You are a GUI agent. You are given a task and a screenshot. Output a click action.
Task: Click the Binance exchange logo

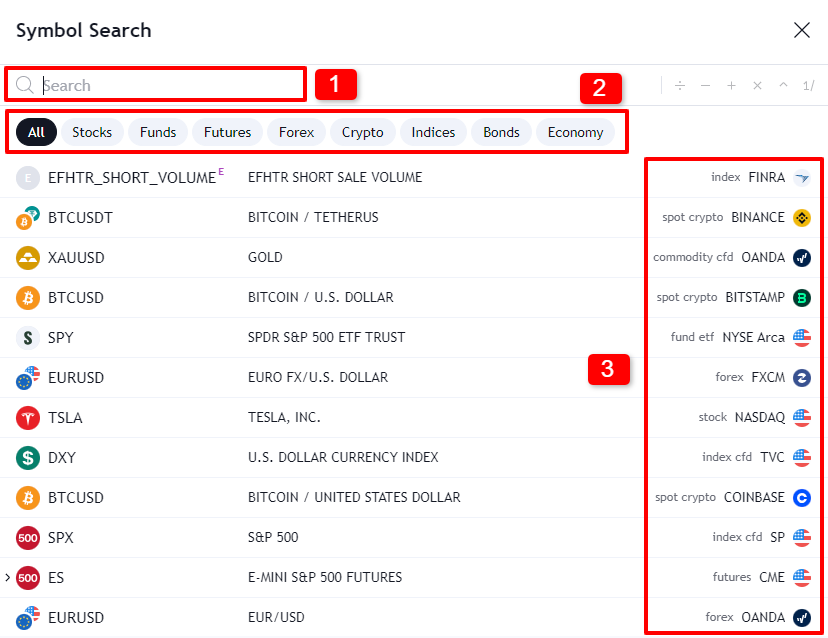tap(801, 217)
